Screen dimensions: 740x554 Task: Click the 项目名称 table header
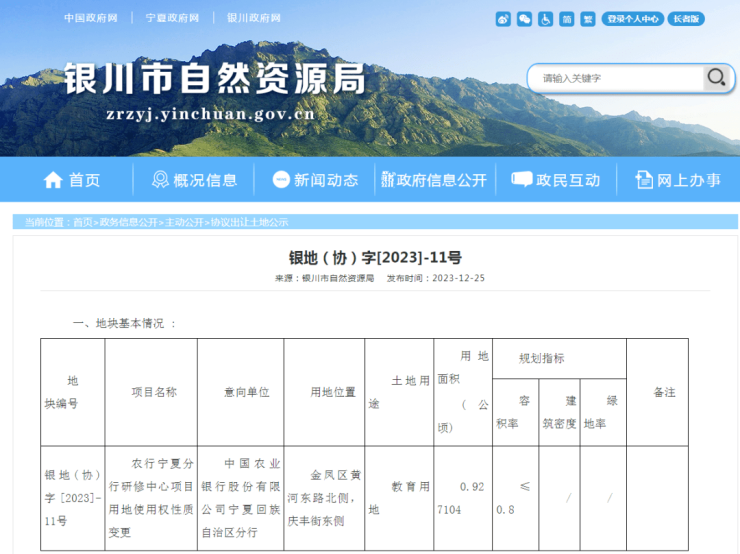tap(154, 392)
